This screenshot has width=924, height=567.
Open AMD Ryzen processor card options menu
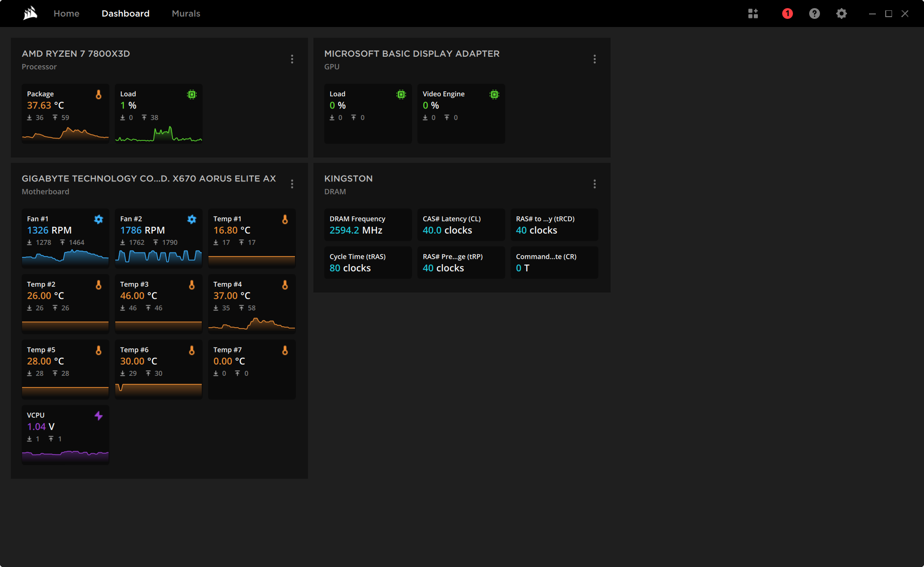coord(292,59)
